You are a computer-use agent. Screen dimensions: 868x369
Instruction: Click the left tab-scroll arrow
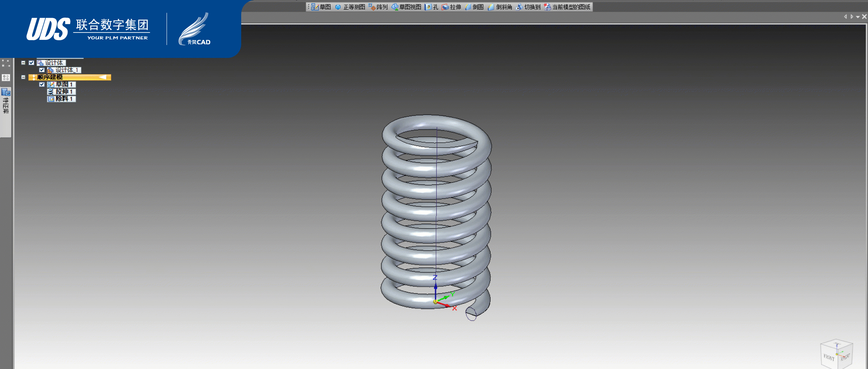point(845,17)
